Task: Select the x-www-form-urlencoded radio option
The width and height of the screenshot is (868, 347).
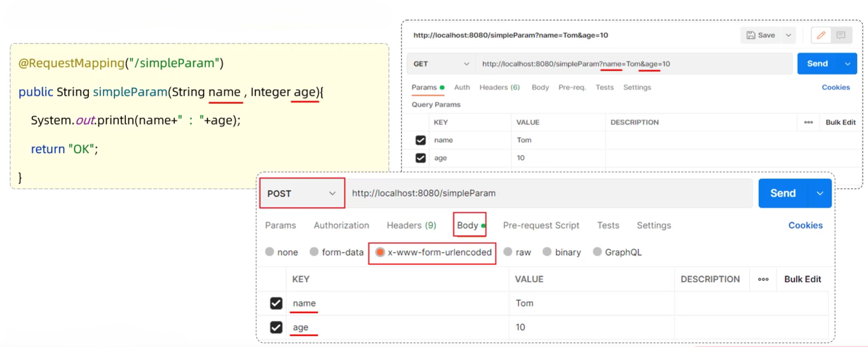Action: coord(380,252)
